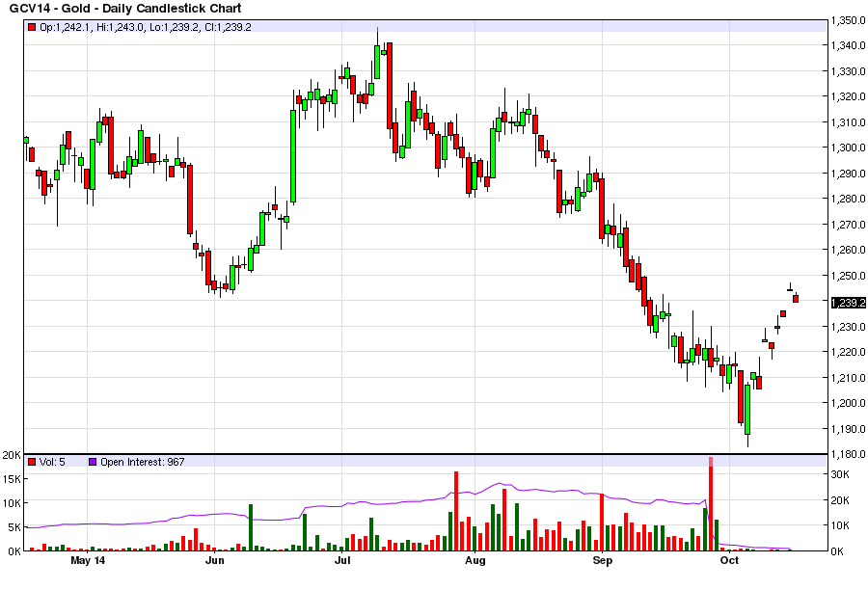The image size is (868, 590).
Task: Click the 1,280.0 price axis label
Action: tap(848, 199)
